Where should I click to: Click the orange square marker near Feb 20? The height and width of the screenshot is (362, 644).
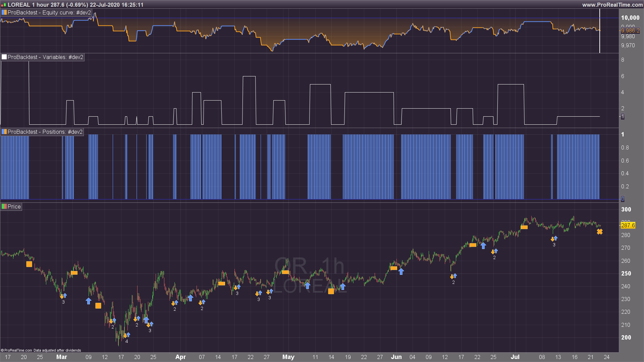pos(29,264)
